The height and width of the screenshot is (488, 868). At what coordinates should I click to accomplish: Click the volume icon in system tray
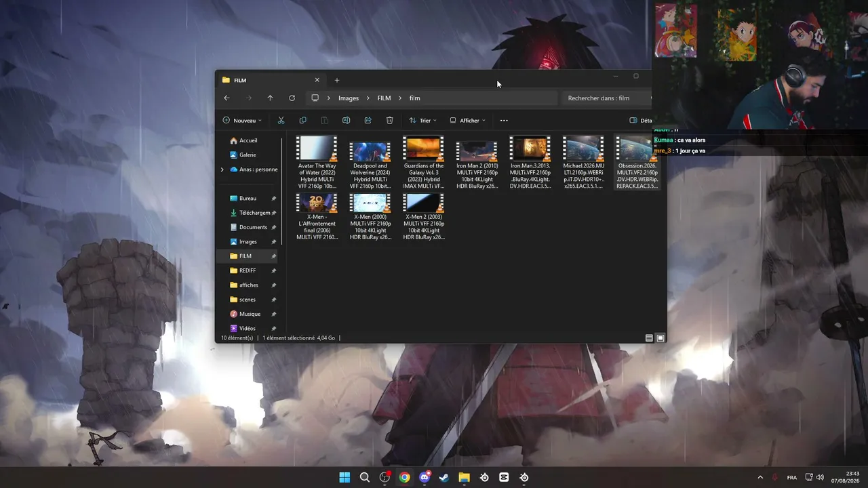click(820, 477)
